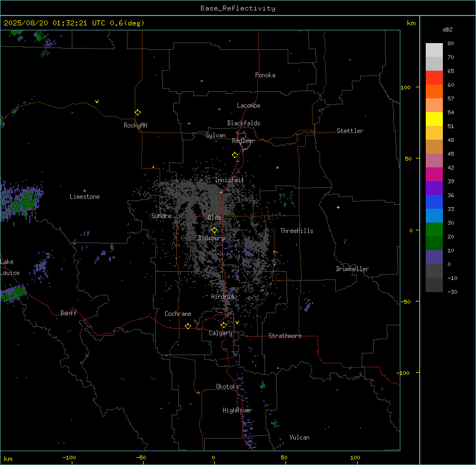Screen dimensions: 476x465
Task: Click the yellow diamond marker near Cochrane
Action: (188, 326)
